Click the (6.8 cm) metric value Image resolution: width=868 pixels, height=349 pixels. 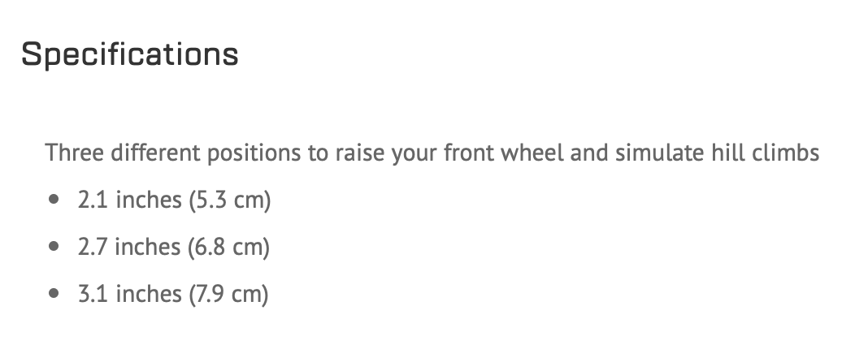(x=228, y=248)
